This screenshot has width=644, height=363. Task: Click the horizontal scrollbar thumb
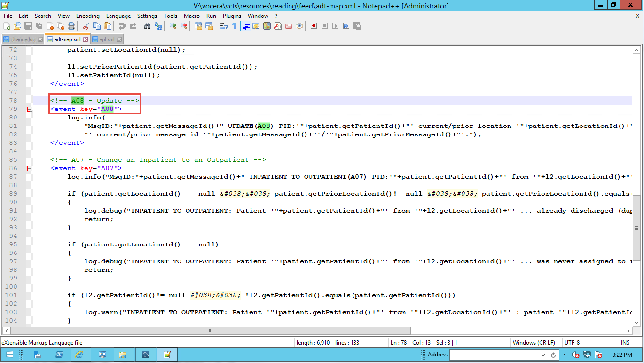pyautogui.click(x=210, y=331)
